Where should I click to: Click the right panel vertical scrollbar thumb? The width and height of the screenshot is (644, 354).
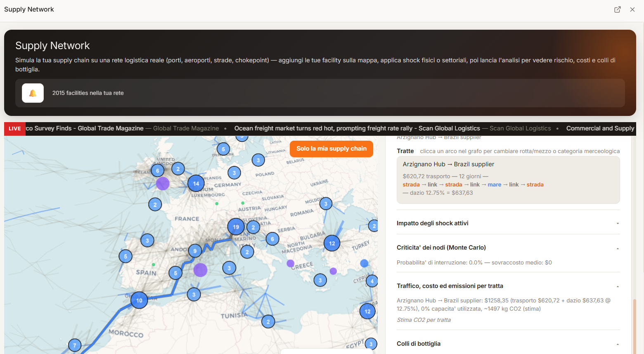coord(635,326)
